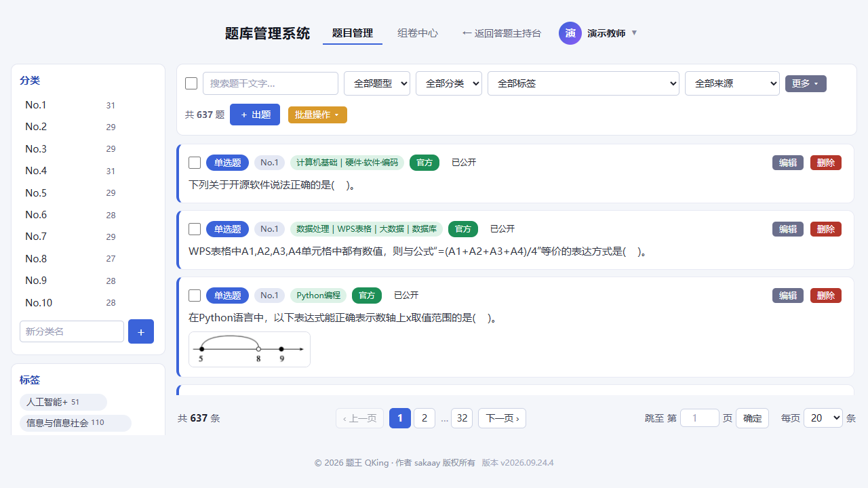The width and height of the screenshot is (868, 488).
Task: Expand the 更多 filter options
Action: click(806, 83)
